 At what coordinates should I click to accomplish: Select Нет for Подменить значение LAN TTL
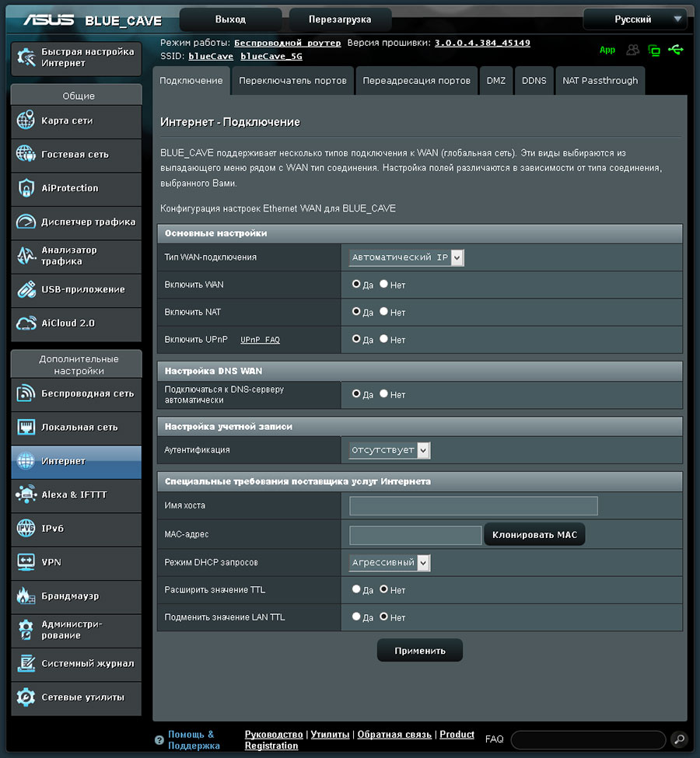pos(383,617)
